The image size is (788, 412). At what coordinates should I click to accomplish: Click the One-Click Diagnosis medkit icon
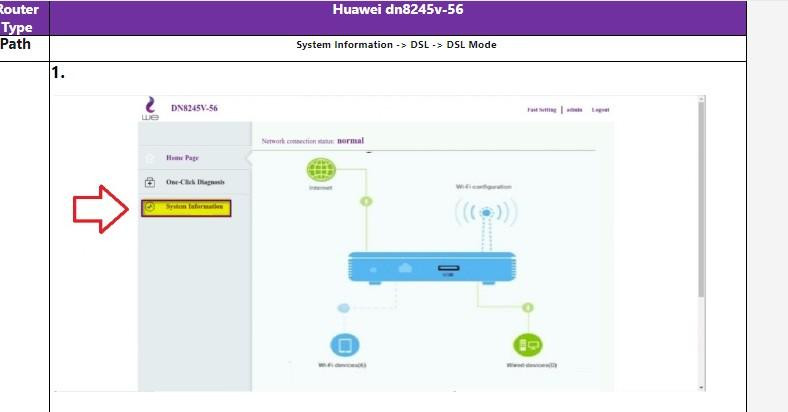tap(150, 182)
